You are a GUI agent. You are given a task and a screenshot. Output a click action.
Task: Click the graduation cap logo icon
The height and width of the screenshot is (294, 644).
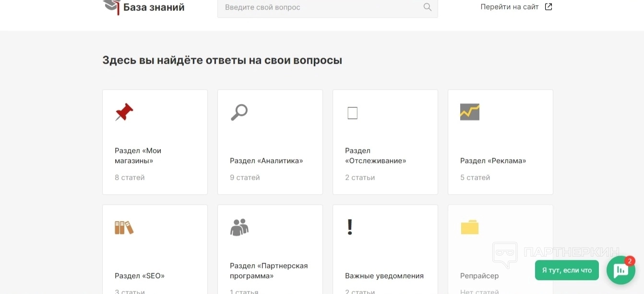pos(111,7)
